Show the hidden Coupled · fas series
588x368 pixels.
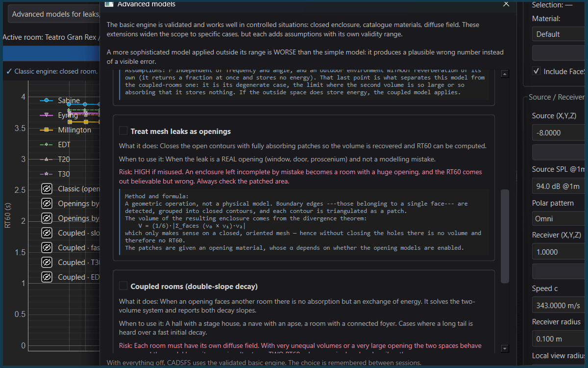click(x=47, y=248)
